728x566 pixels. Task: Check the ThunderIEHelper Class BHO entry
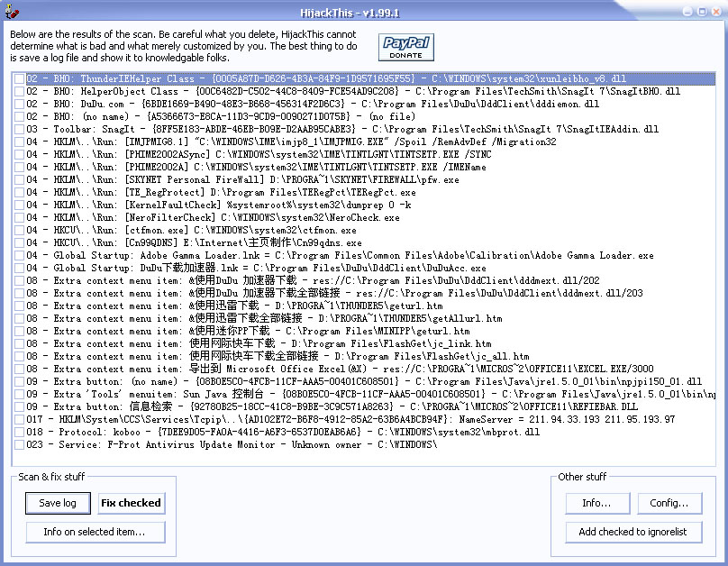(19, 79)
